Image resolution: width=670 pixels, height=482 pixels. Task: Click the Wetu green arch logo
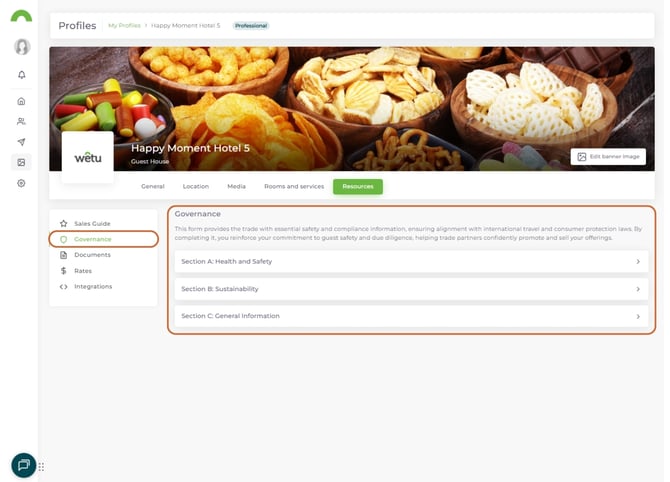pos(21,16)
